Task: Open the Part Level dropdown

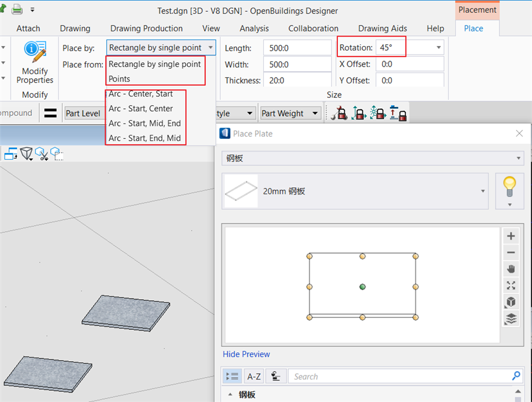Action: point(85,114)
